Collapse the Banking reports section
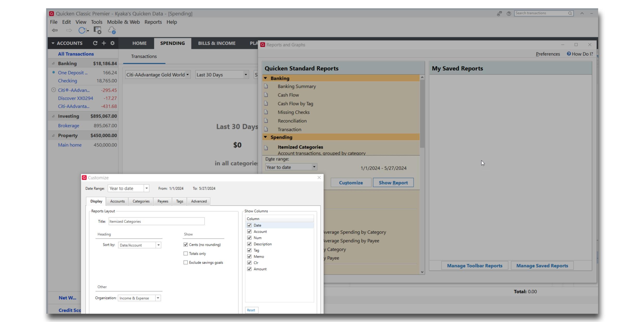 click(x=266, y=78)
